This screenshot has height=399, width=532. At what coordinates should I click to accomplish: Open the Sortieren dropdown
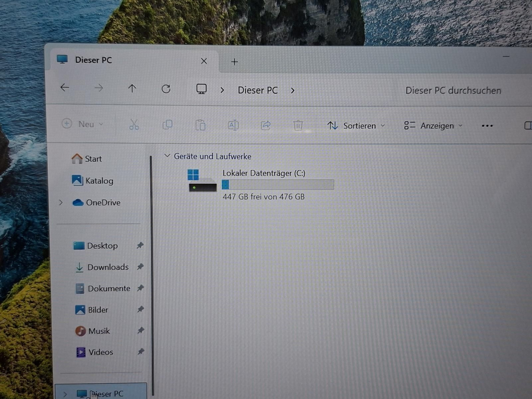pyautogui.click(x=356, y=126)
